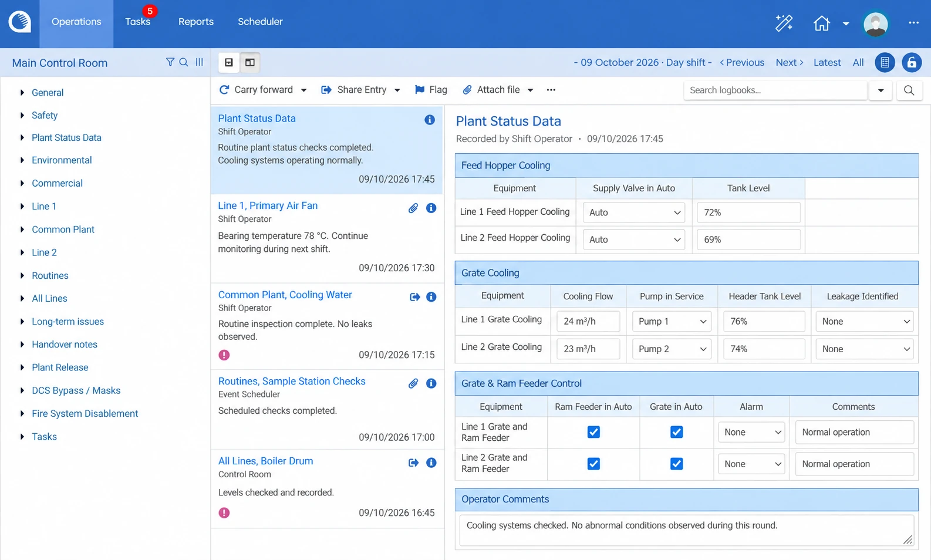Click the Search logbooks input field
The height and width of the screenshot is (560, 931).
coord(775,90)
